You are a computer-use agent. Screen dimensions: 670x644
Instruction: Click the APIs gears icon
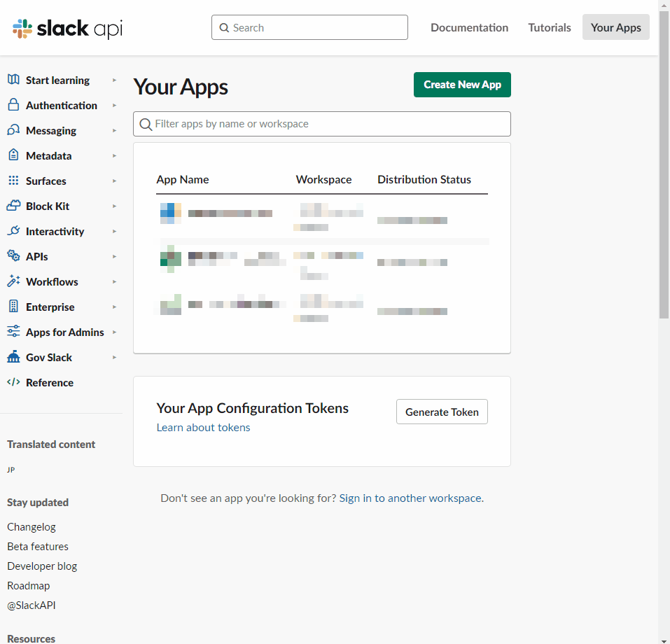(x=13, y=255)
